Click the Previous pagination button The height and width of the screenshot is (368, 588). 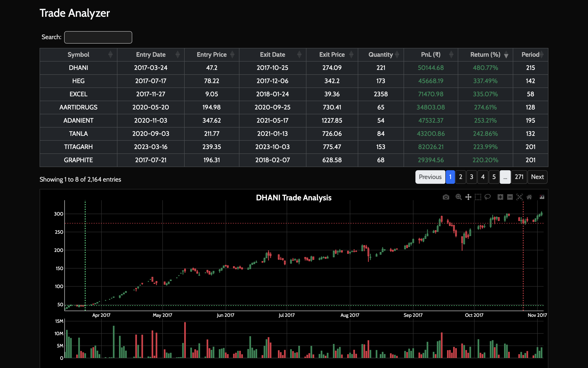tap(430, 177)
